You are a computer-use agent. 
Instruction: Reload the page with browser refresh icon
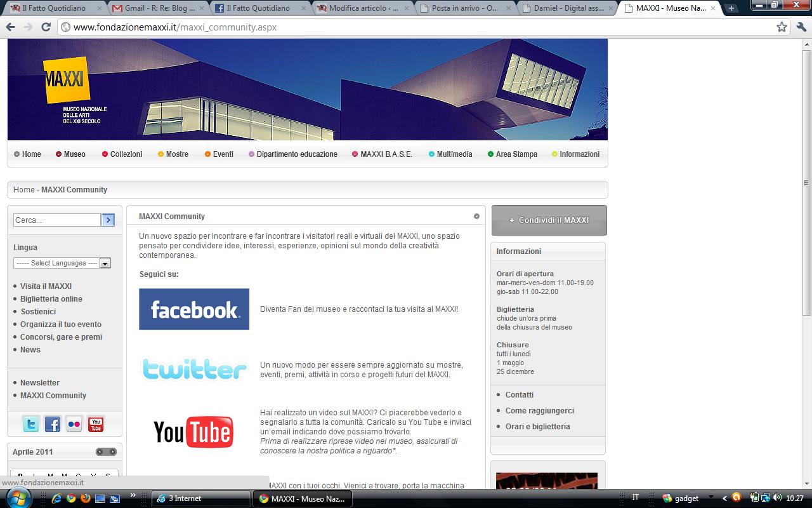(x=46, y=27)
